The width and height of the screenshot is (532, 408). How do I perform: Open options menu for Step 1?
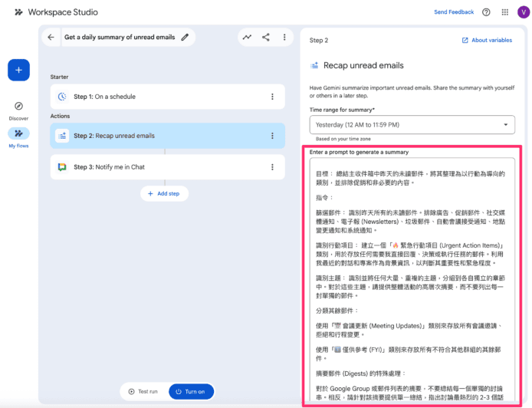tap(272, 97)
